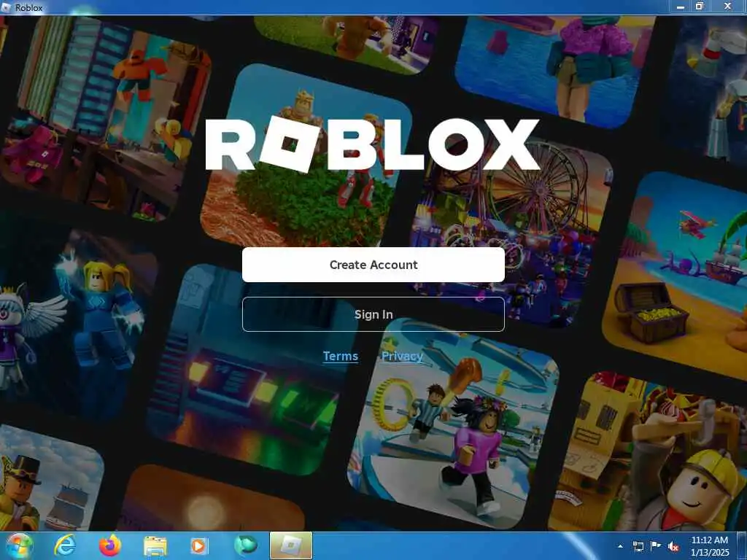Open the Action Center flag icon
Screen dimensions: 747x560
click(x=656, y=546)
